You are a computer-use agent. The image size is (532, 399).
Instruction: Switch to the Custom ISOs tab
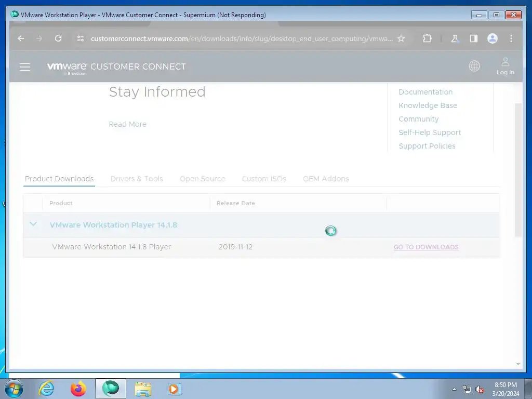[x=264, y=179]
